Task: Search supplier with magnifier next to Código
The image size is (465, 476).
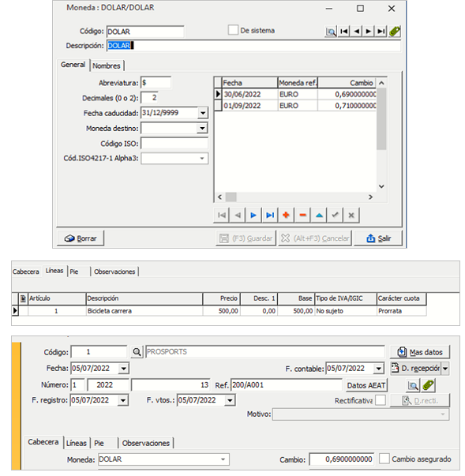Action: [x=137, y=352]
